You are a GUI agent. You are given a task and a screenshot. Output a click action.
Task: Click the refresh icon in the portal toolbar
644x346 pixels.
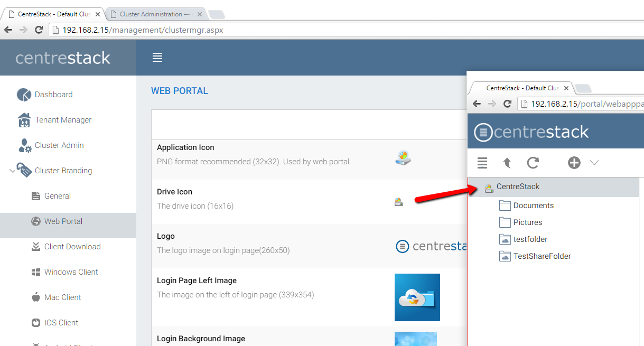pos(533,163)
